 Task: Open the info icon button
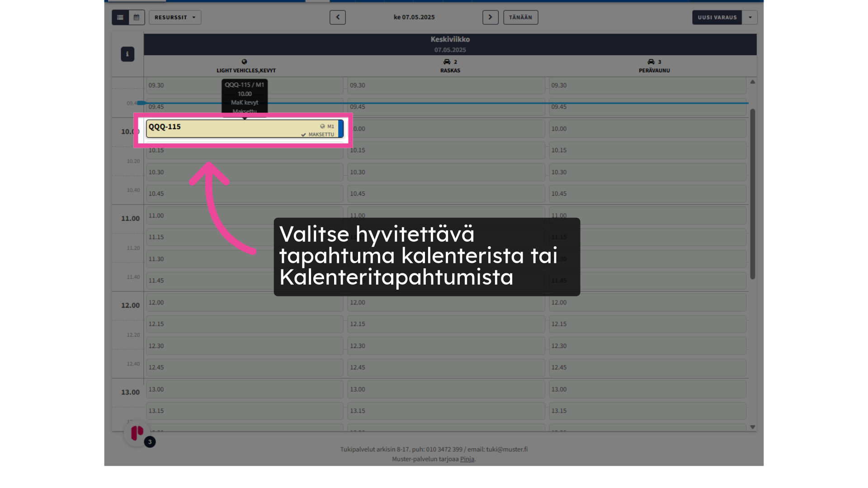(x=127, y=54)
